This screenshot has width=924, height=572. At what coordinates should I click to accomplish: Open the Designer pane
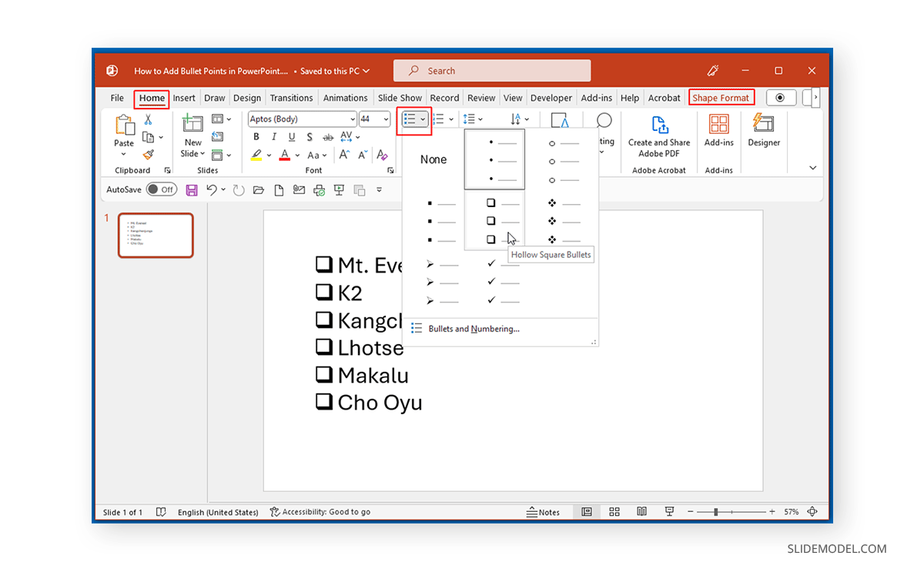pyautogui.click(x=763, y=135)
